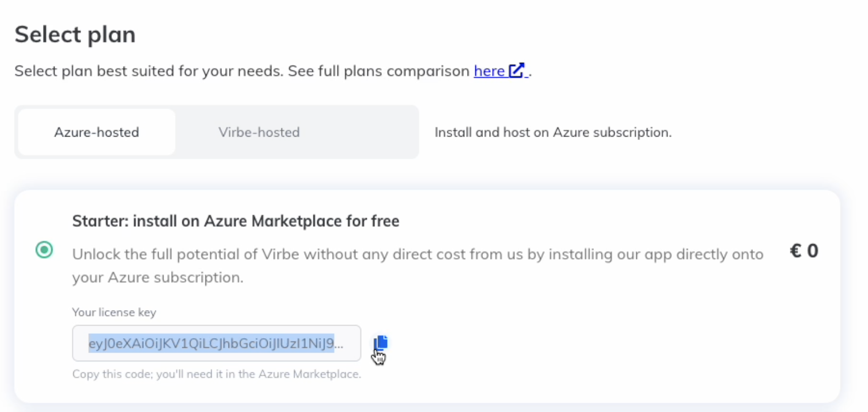This screenshot has width=868, height=412.
Task: Select the Starter plan radio button
Action: (x=45, y=250)
